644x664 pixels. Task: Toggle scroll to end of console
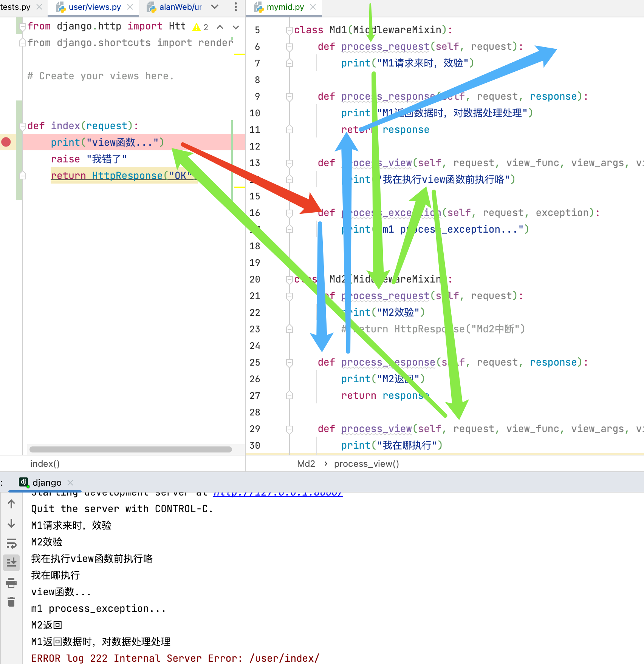pos(11,562)
